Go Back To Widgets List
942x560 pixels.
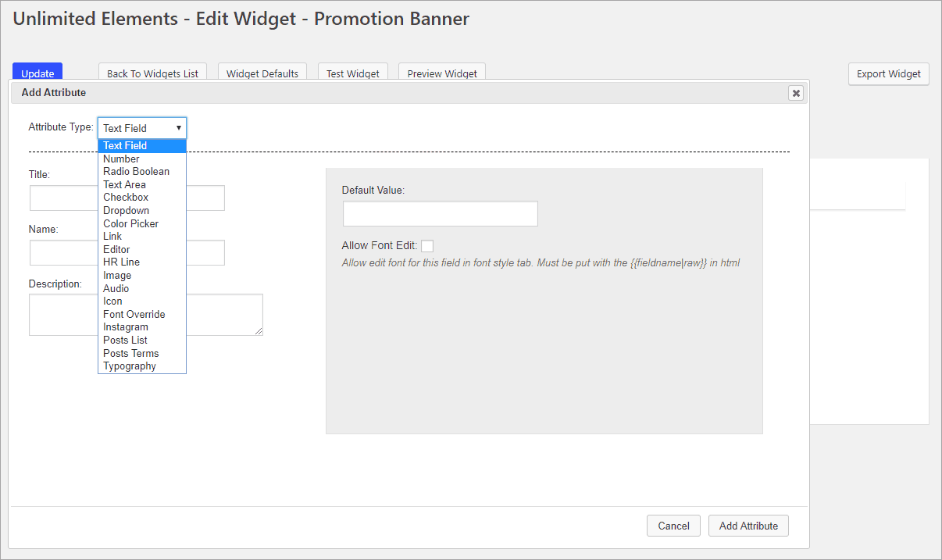coord(152,73)
